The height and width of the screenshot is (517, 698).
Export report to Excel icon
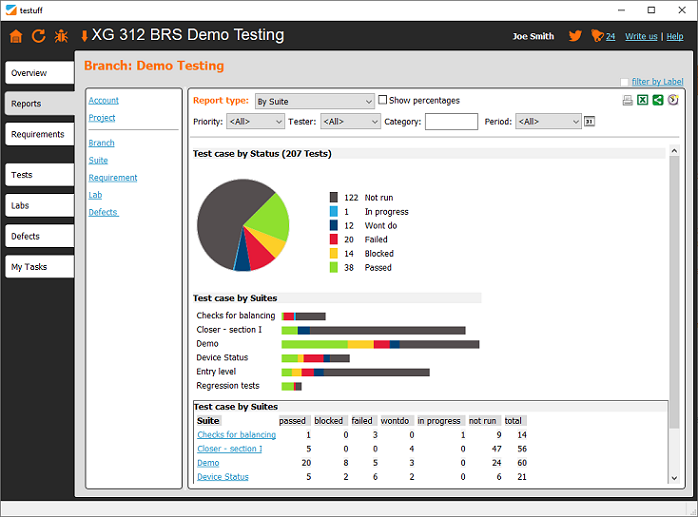(x=642, y=100)
